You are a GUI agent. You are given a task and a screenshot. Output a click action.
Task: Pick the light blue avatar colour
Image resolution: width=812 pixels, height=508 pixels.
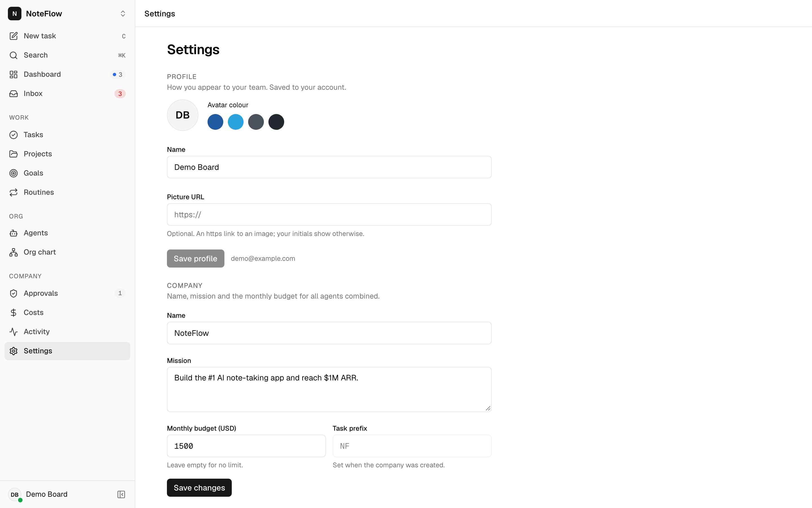[235, 122]
